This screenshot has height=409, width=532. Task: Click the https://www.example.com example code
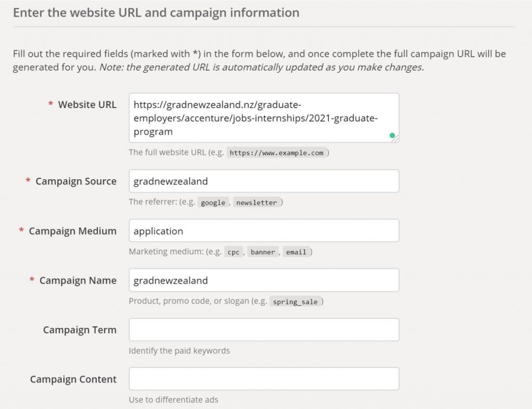click(276, 153)
